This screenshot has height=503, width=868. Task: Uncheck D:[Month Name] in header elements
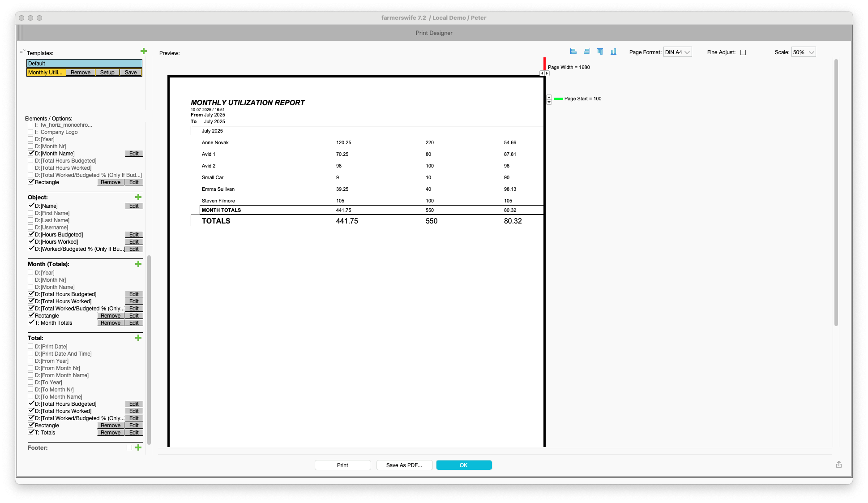click(x=31, y=153)
